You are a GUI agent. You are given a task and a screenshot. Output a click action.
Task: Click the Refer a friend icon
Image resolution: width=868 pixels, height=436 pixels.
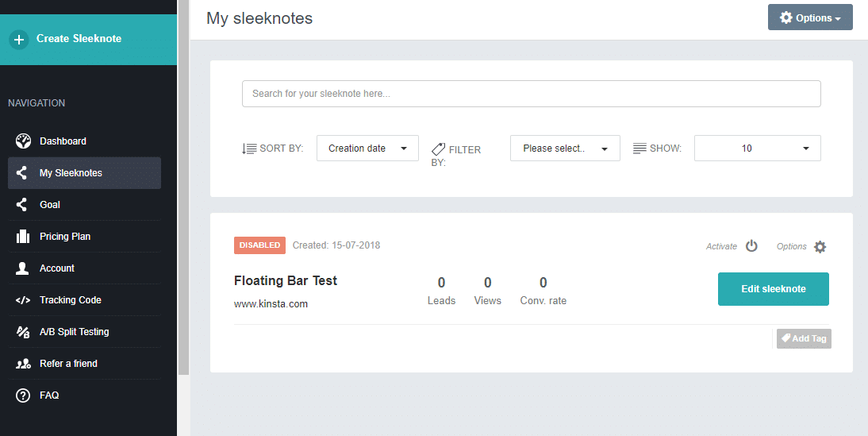pyautogui.click(x=23, y=364)
